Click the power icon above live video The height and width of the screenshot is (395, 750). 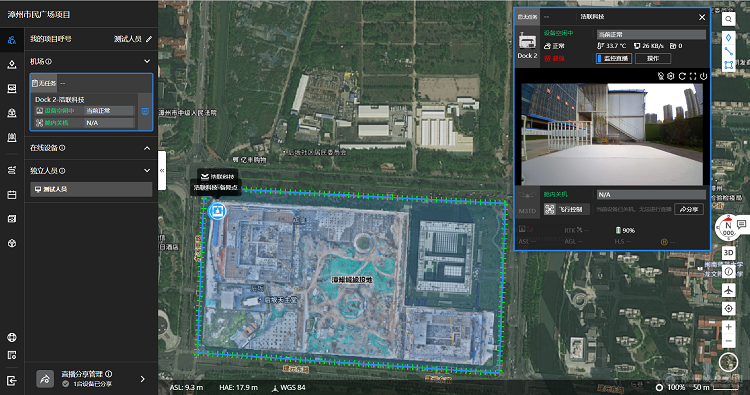703,76
